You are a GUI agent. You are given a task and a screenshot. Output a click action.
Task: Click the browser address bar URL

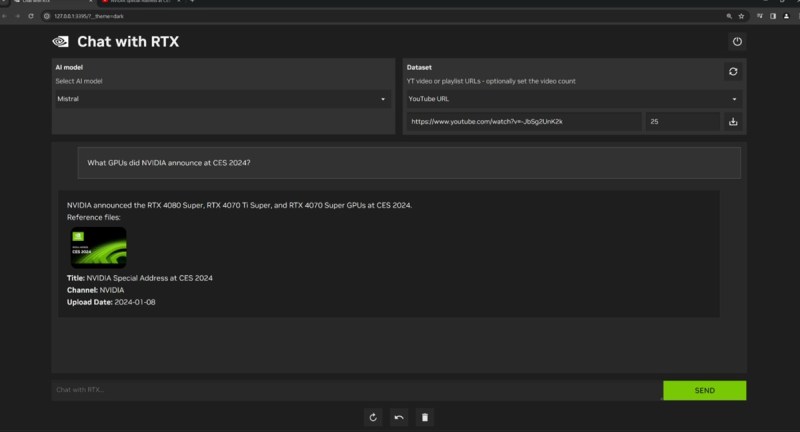coord(89,16)
